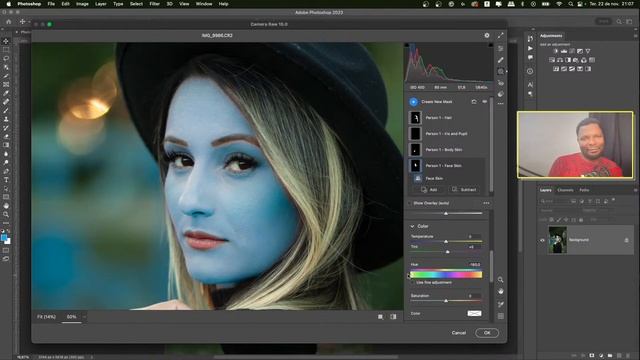Adjust the Temperature slider handle
The width and height of the screenshot is (640, 360).
pos(446,242)
